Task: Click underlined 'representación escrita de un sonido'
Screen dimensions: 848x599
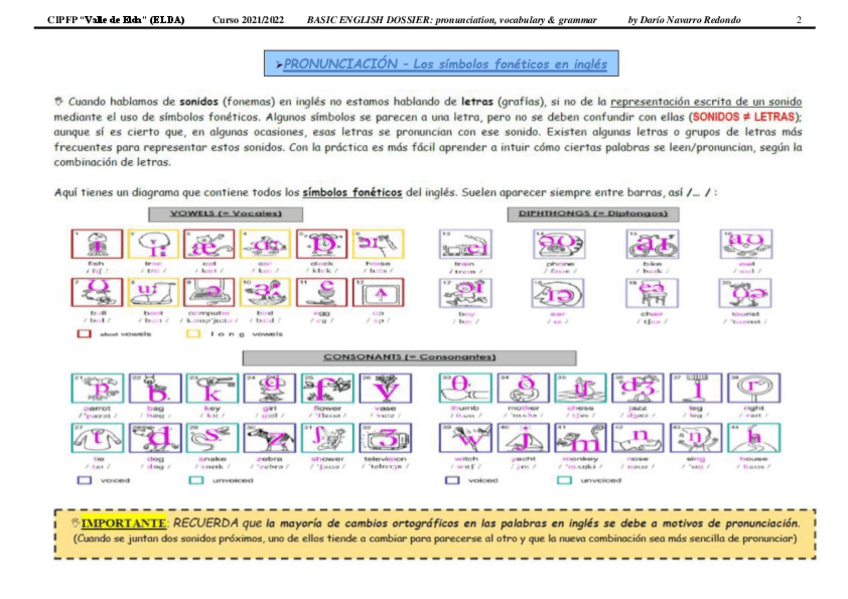Action: point(706,102)
